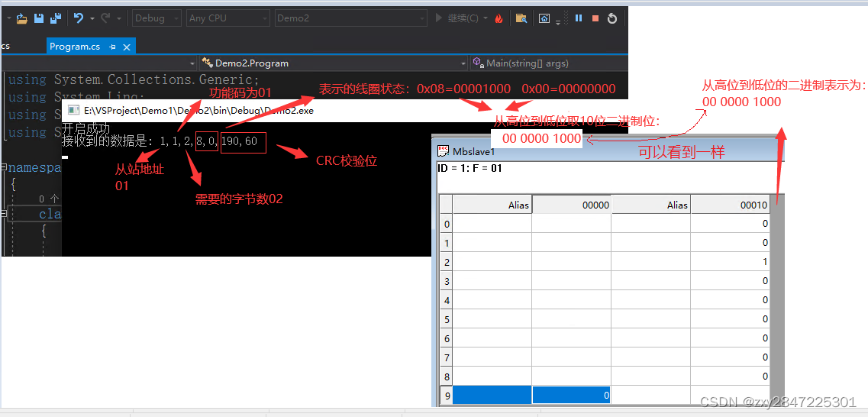Click the console window icon in its title bar

(73, 110)
